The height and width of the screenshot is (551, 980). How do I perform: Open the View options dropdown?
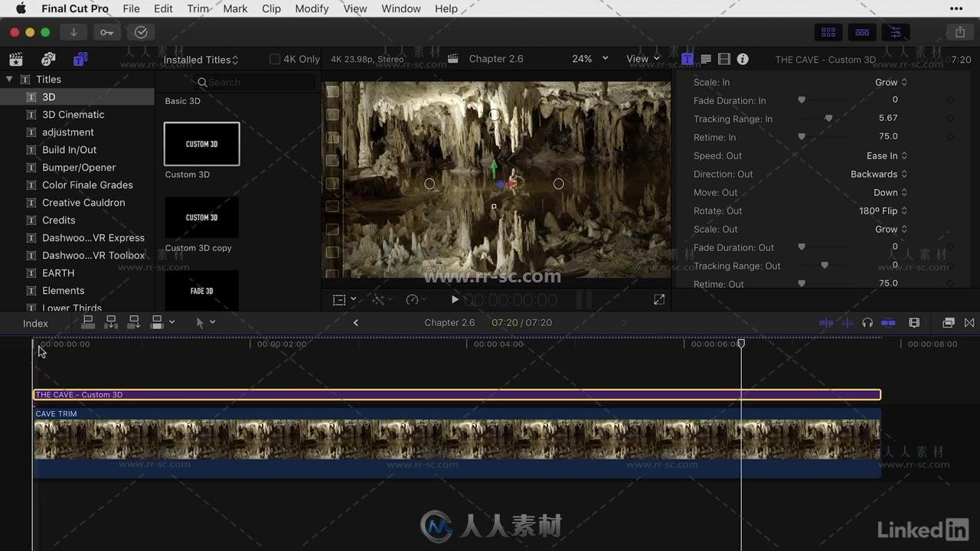click(642, 59)
